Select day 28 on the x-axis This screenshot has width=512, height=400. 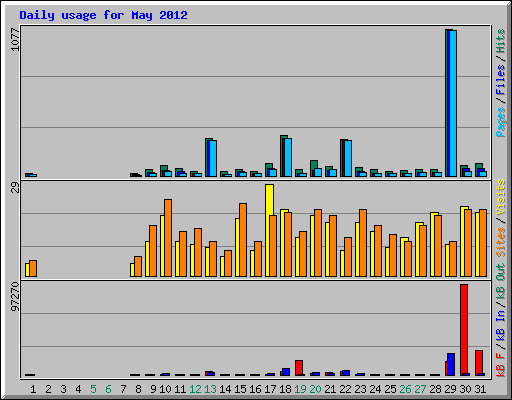(x=435, y=389)
